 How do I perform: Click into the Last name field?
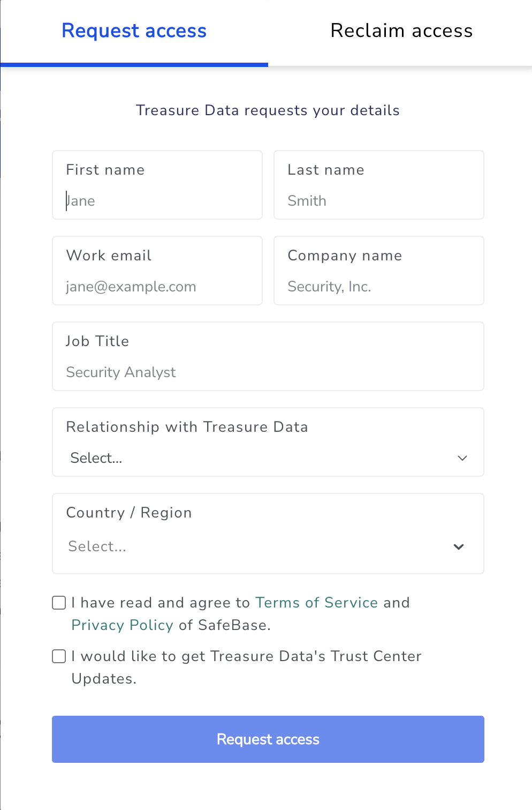coord(379,201)
